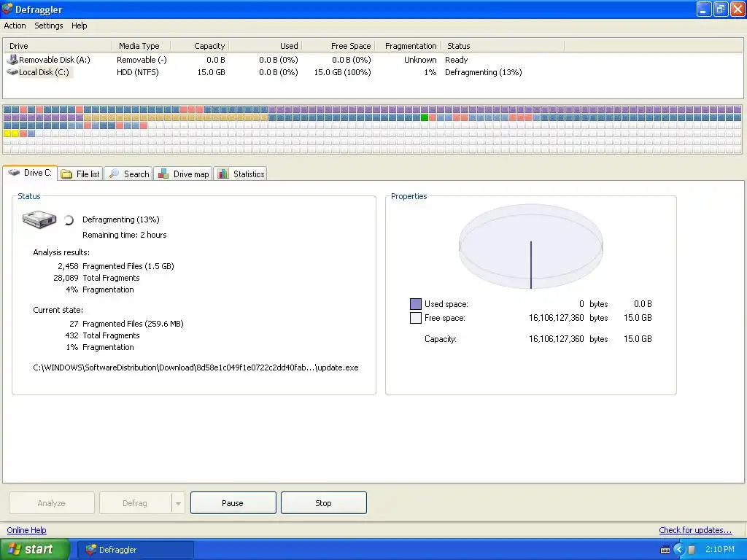Click the 2:10 PM taskbar clock
This screenshot has height=560, width=747.
tap(720, 549)
